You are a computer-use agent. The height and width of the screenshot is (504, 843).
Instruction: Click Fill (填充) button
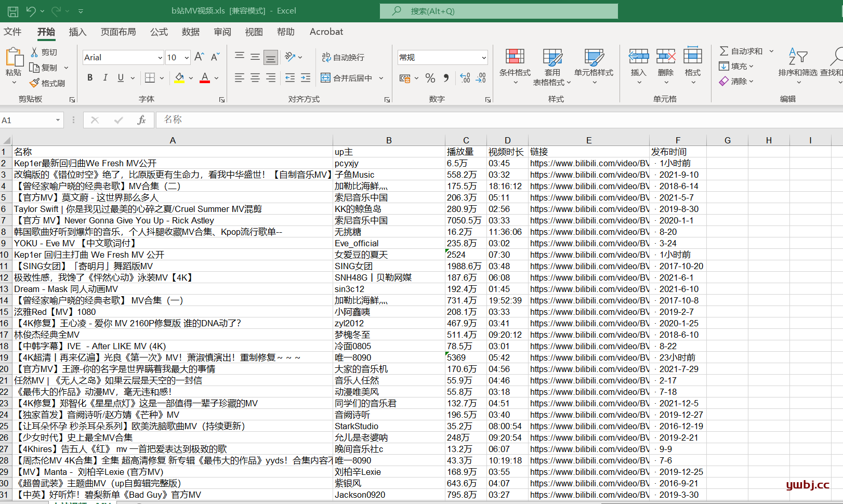pos(736,66)
